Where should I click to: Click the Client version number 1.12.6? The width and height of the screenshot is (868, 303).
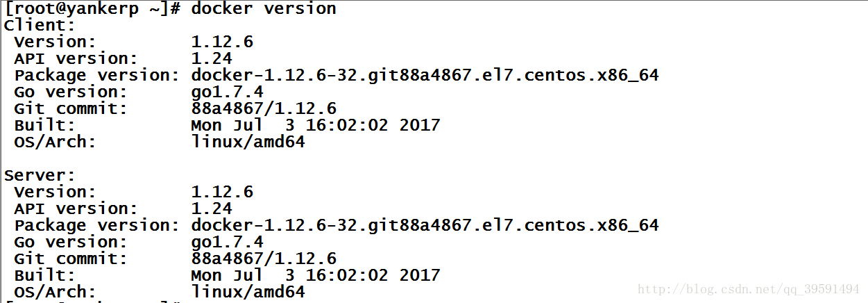point(222,42)
